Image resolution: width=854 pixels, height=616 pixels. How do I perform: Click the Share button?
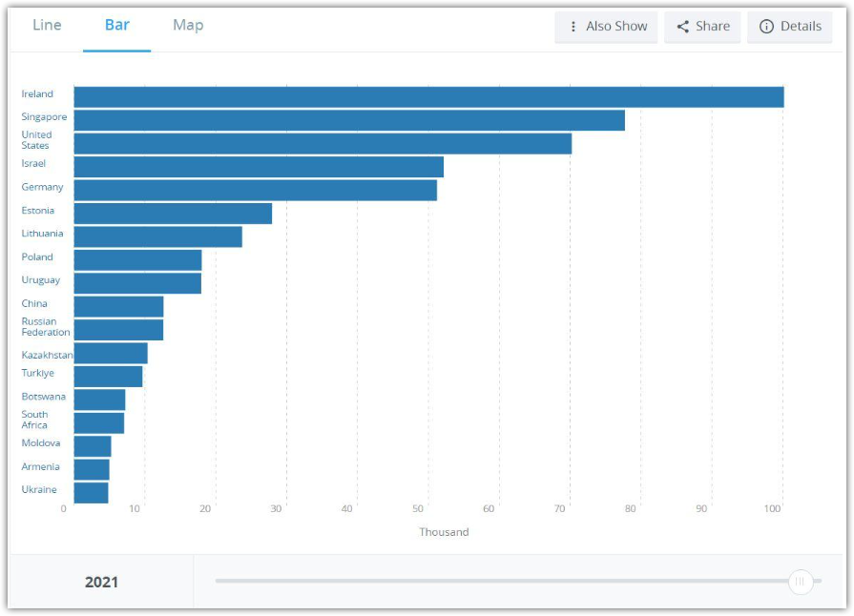702,27
